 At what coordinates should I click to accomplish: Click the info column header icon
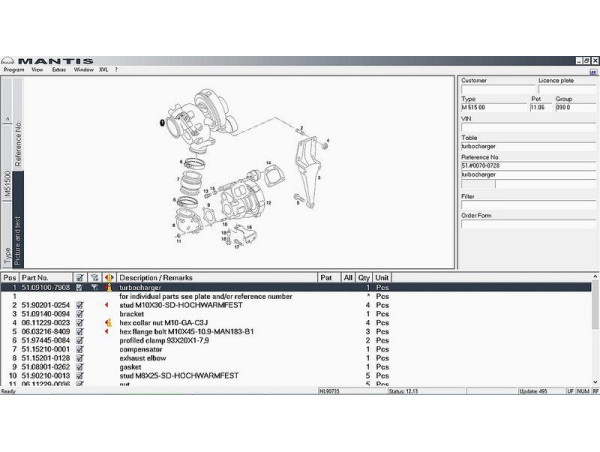point(108,277)
